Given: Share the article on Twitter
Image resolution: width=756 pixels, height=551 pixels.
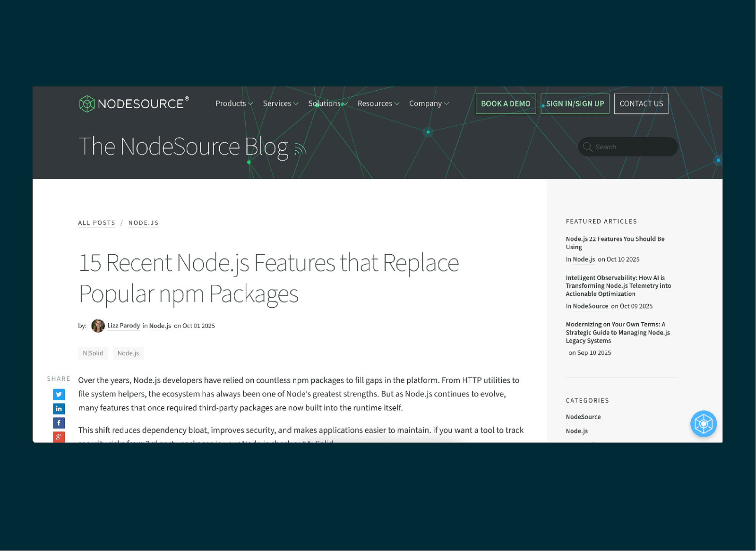Looking at the screenshot, I should [x=59, y=395].
